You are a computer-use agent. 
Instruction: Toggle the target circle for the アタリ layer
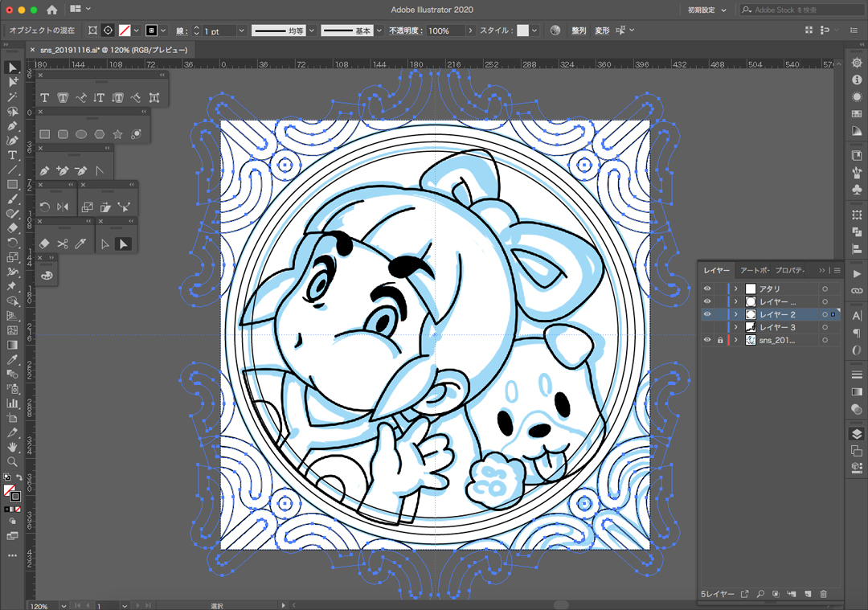click(825, 289)
